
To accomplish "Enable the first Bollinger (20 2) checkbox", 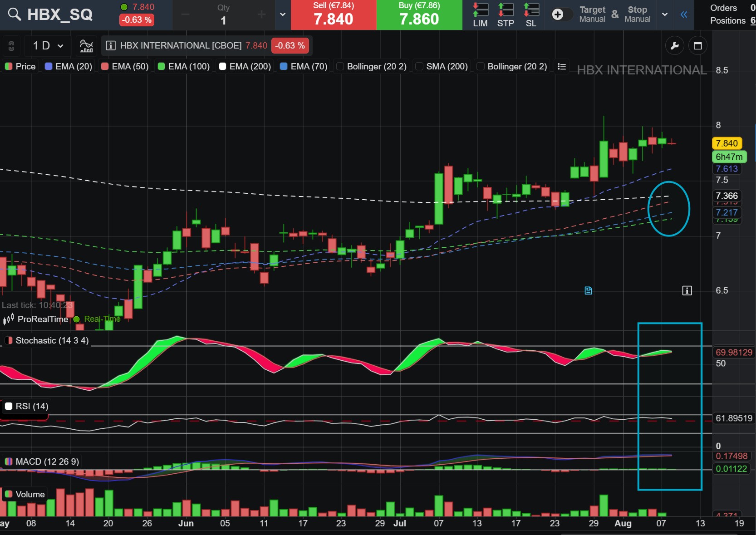I will click(x=340, y=67).
